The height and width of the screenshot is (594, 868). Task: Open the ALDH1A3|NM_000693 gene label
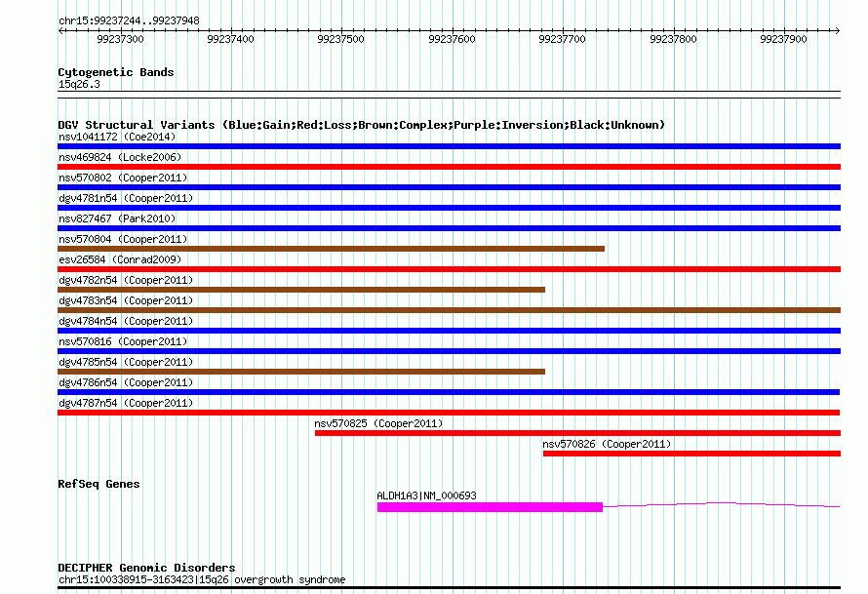pyautogui.click(x=426, y=495)
